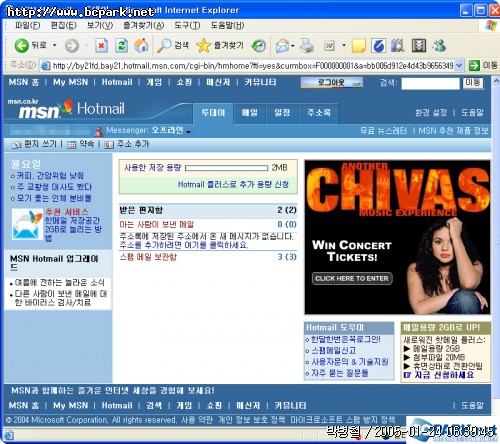Click Hotmail 플러스로 추가 용량 신청 link
The height and width of the screenshot is (444, 500).
[x=233, y=185]
